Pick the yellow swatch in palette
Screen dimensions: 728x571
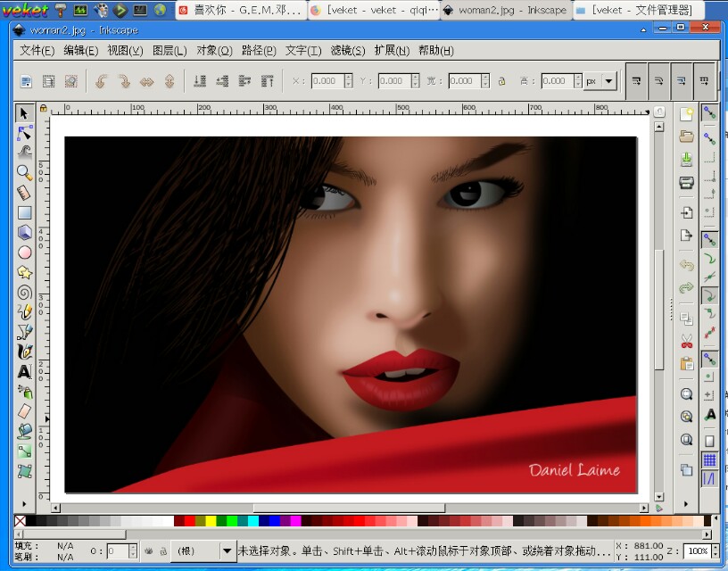[x=211, y=521]
